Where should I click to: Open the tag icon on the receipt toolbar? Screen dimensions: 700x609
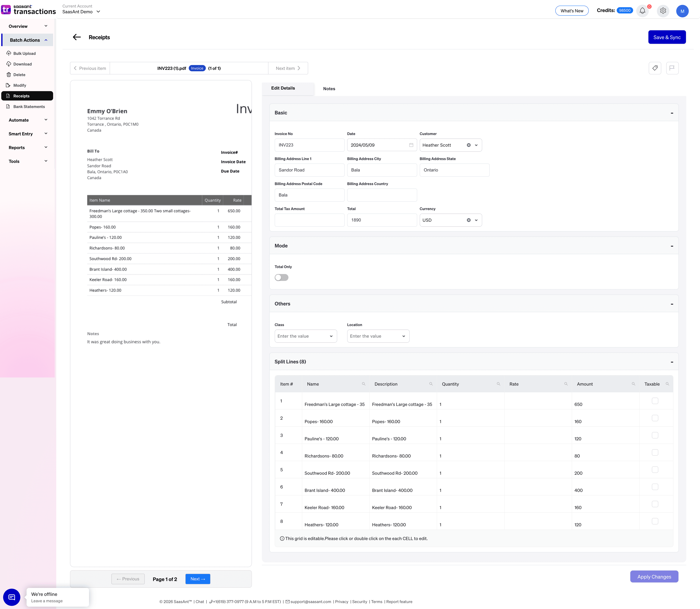pyautogui.click(x=655, y=68)
